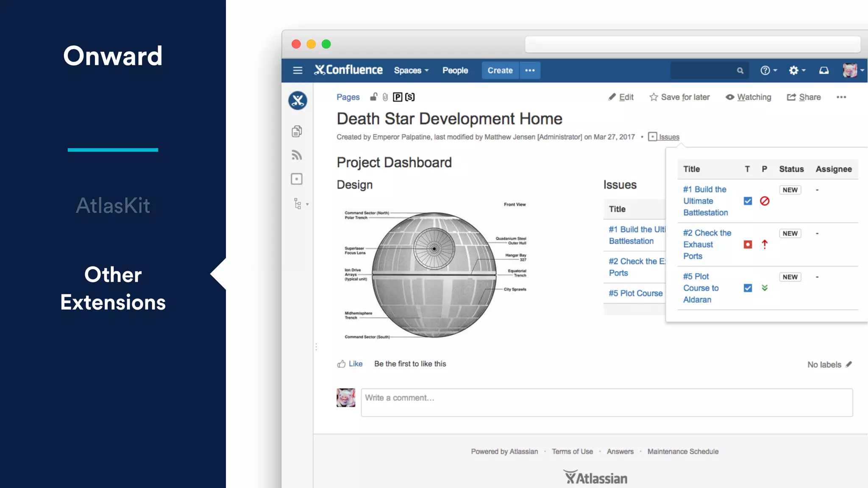Open #5 Plot Course to Aldaran in popup
This screenshot has height=488, width=868.
pyautogui.click(x=701, y=288)
